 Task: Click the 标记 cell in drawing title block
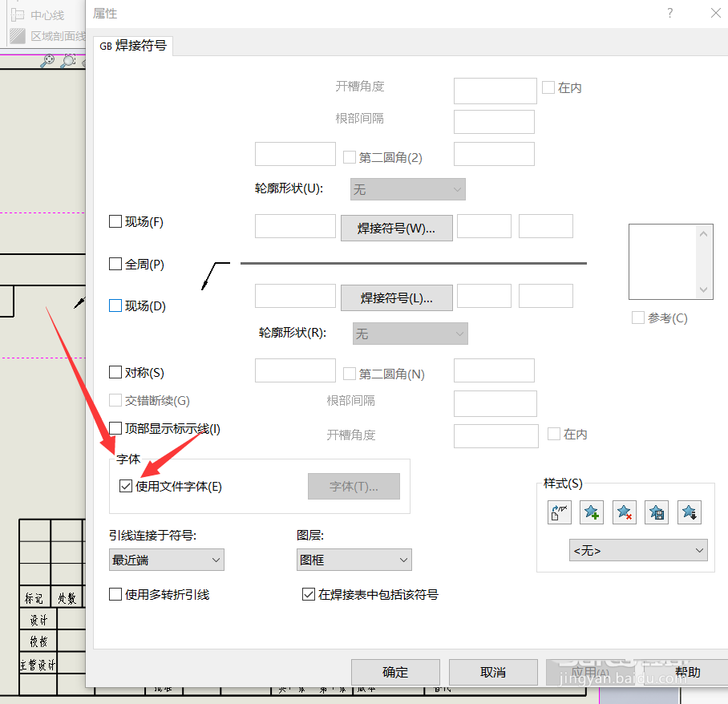pyautogui.click(x=34, y=597)
